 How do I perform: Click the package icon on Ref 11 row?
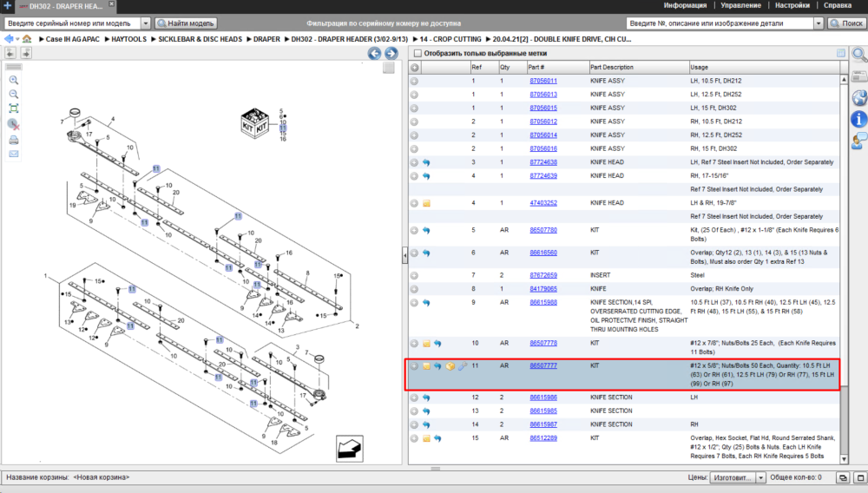coord(450,366)
